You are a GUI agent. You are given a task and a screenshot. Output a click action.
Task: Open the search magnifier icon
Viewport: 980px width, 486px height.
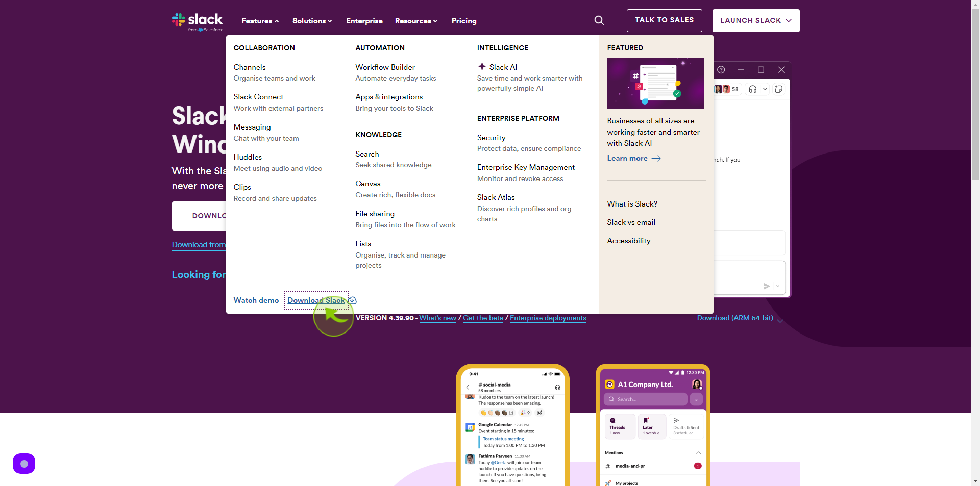pyautogui.click(x=599, y=20)
